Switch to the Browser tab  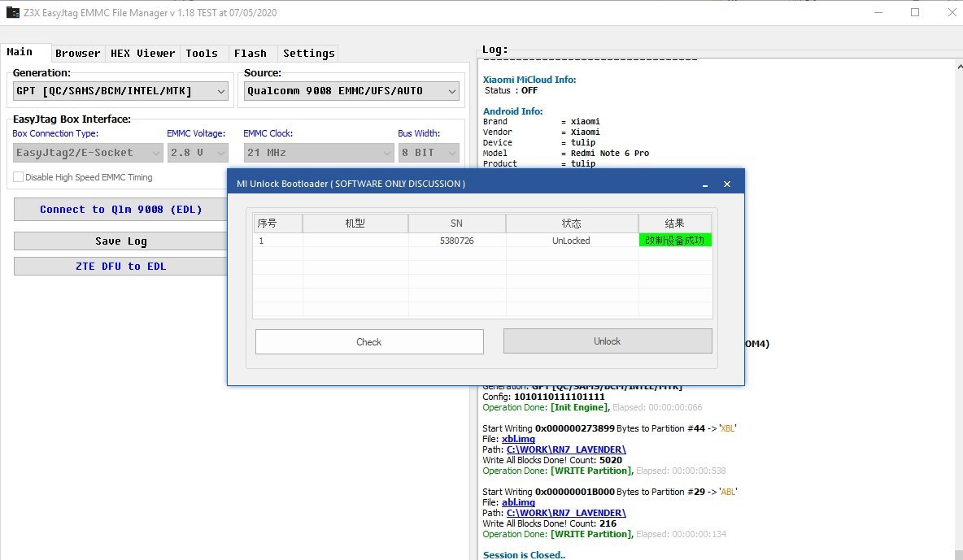(x=77, y=54)
